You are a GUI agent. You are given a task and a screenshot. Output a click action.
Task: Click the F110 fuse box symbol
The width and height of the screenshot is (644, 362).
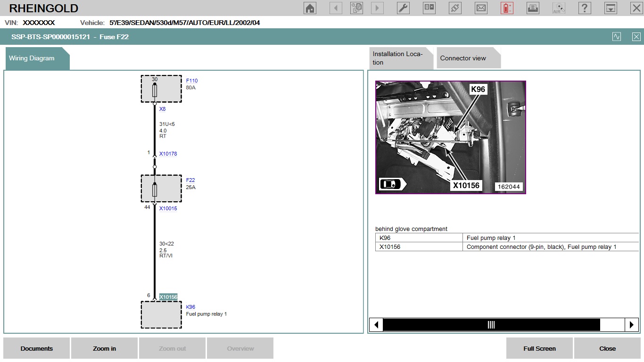(161, 89)
